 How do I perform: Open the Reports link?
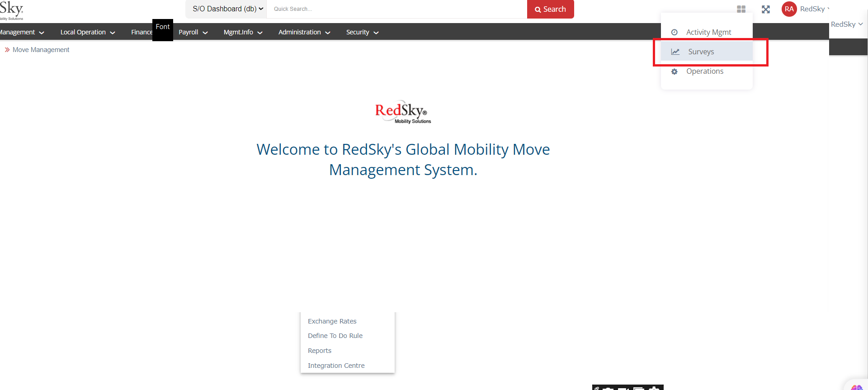(320, 351)
